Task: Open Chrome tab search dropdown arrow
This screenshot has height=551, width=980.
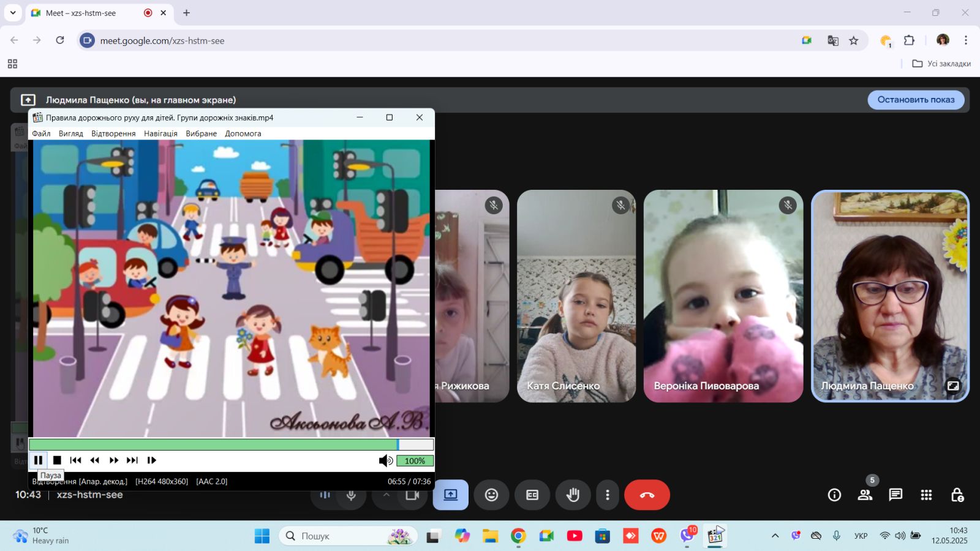Action: point(13,13)
